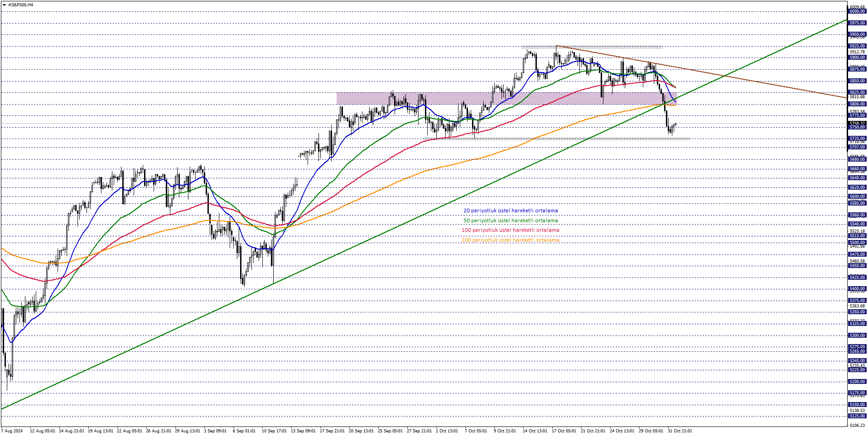Click the 5450.00 price level label

pyautogui.click(x=857, y=266)
